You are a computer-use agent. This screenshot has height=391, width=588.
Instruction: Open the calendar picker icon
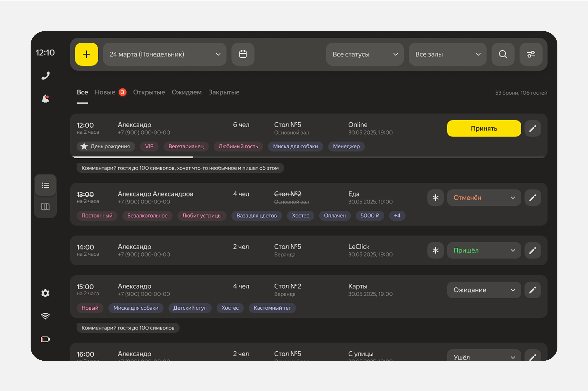pyautogui.click(x=243, y=54)
